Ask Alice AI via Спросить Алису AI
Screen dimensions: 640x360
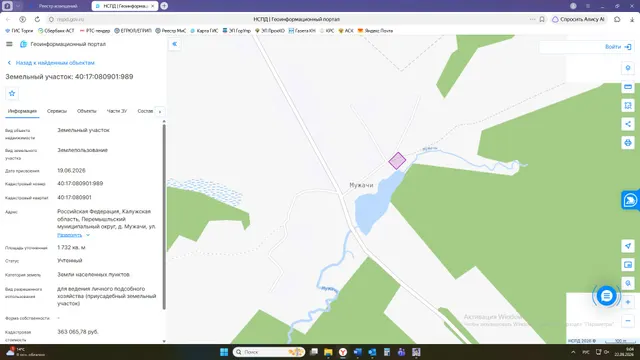[x=578, y=19]
